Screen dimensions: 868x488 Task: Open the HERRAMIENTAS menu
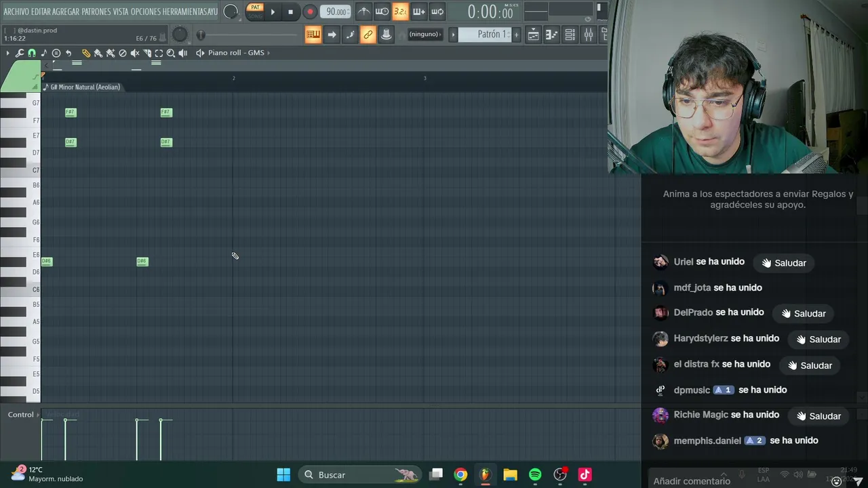pos(186,12)
